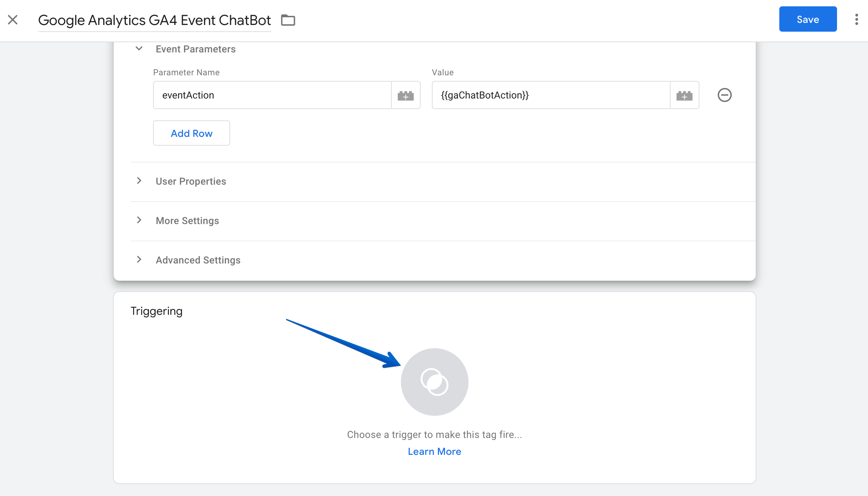Select the Triggering section heading
The width and height of the screenshot is (868, 496).
157,311
